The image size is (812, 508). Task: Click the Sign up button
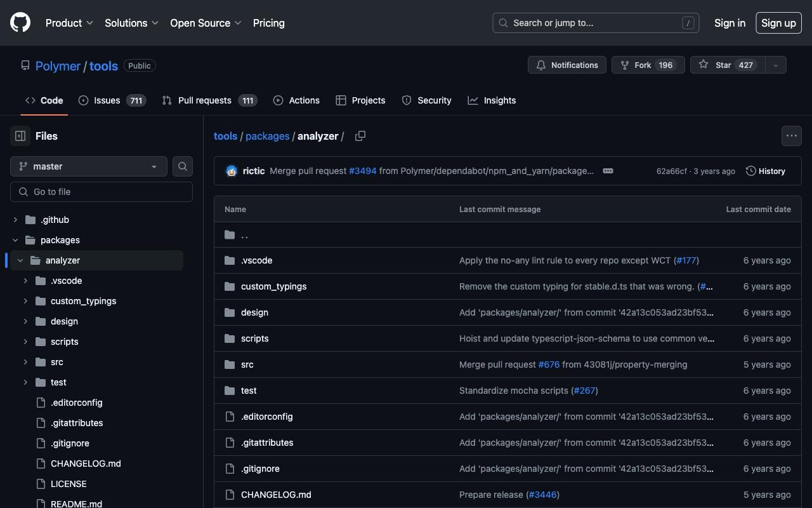tap(778, 23)
